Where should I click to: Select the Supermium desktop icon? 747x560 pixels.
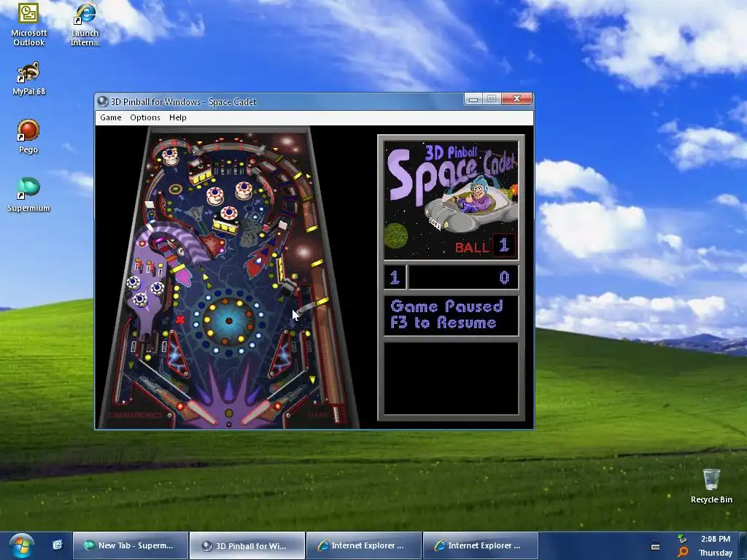[28, 195]
